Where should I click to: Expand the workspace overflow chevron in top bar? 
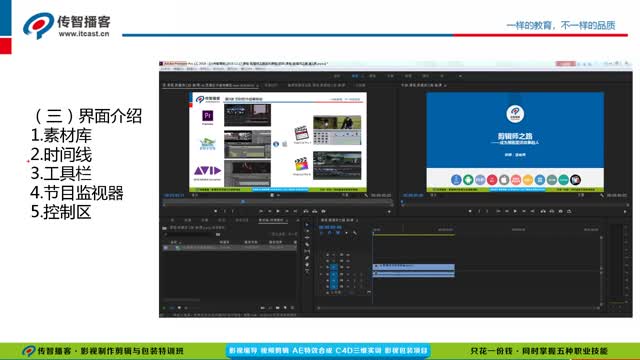click(460, 76)
